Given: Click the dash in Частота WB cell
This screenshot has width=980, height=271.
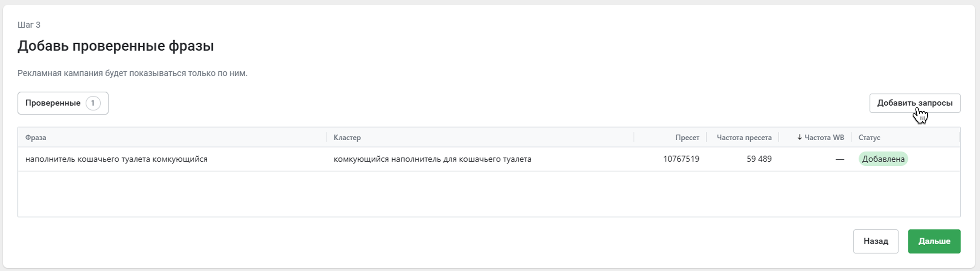Looking at the screenshot, I should (840, 159).
